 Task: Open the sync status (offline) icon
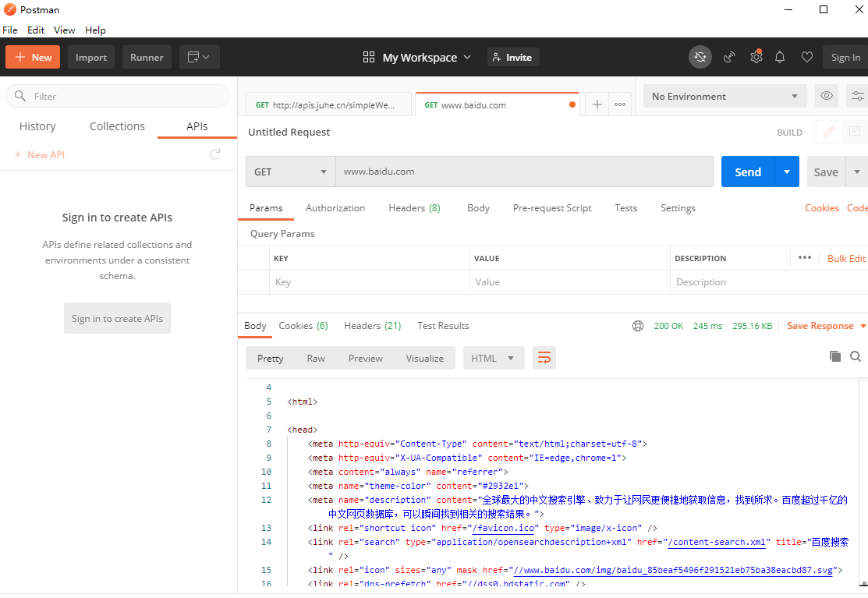tap(700, 57)
